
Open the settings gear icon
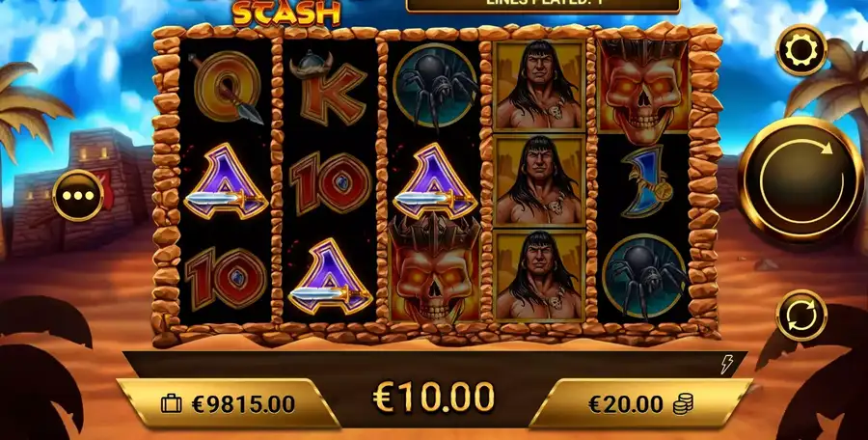point(801,50)
